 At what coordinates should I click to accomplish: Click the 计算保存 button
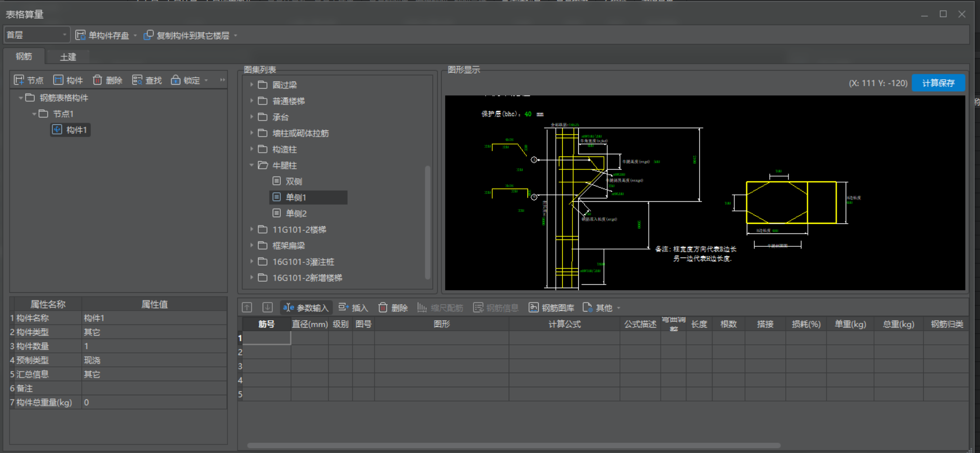[938, 83]
